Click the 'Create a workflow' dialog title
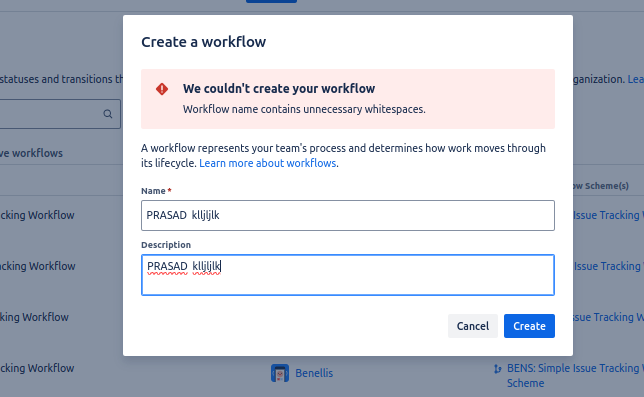The image size is (644, 397). pyautogui.click(x=204, y=42)
